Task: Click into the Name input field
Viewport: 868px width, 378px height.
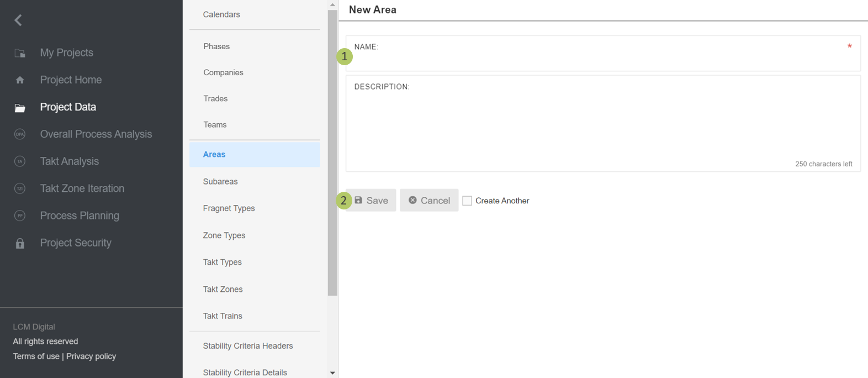Action: click(x=602, y=58)
